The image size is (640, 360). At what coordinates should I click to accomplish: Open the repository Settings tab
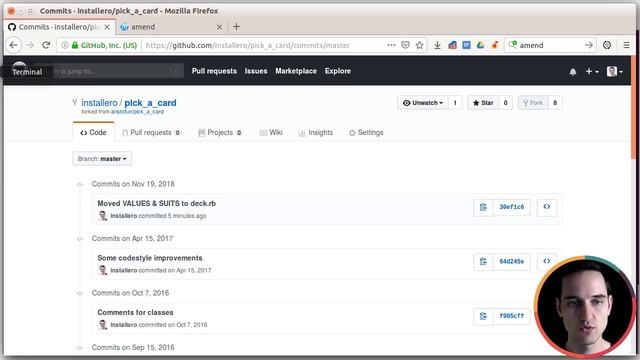point(366,133)
